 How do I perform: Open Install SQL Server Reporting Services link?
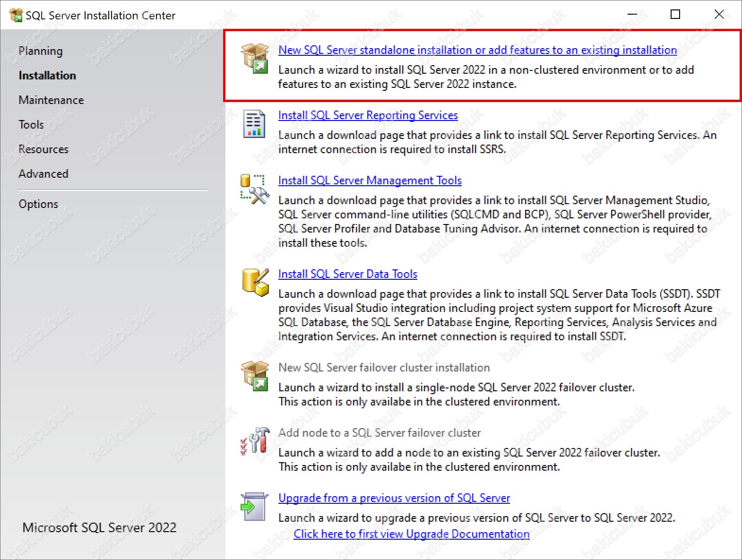(x=368, y=115)
